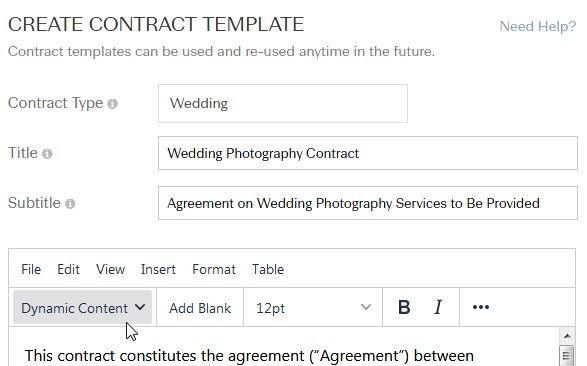Click the Title info icon
This screenshot has height=366, width=587.
(47, 153)
